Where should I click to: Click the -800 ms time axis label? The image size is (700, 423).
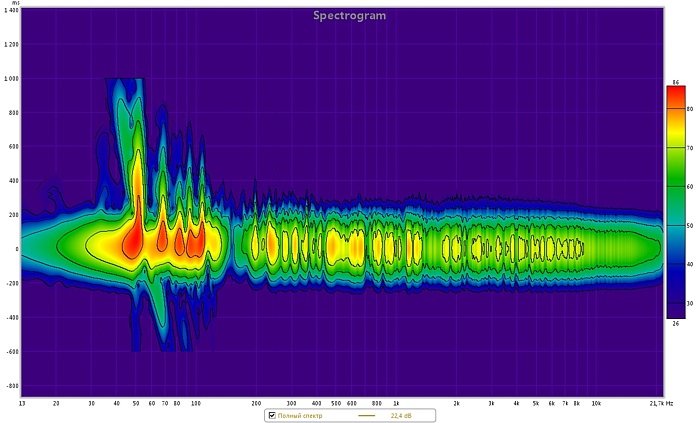point(11,386)
